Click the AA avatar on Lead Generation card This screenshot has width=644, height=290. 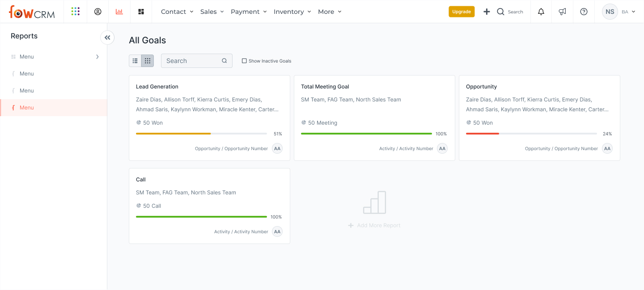click(x=277, y=148)
